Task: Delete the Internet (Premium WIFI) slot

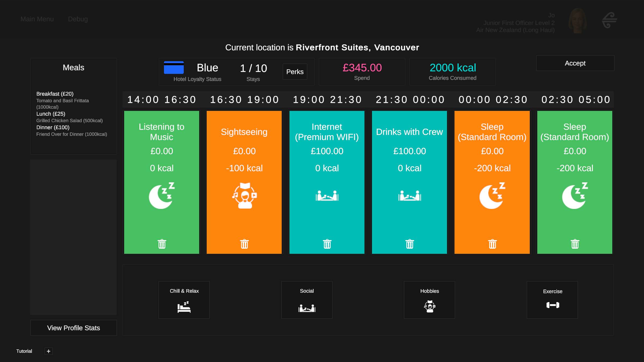Action: tap(327, 244)
